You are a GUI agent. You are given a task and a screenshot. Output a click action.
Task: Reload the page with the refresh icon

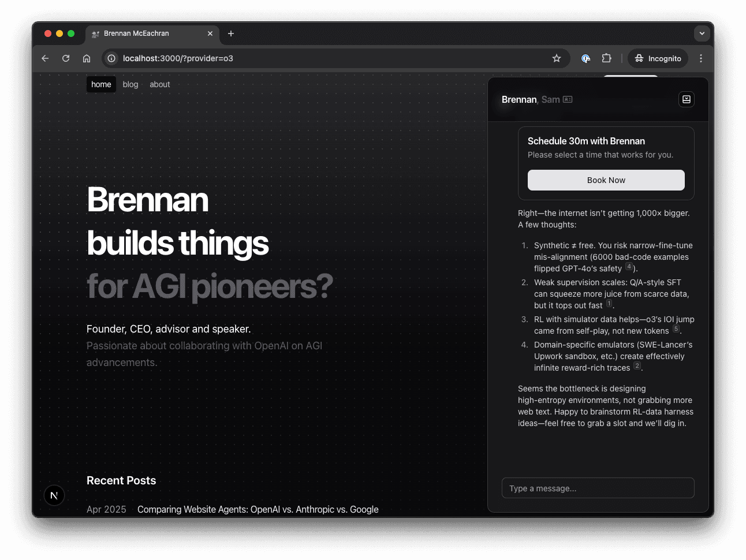click(x=66, y=58)
